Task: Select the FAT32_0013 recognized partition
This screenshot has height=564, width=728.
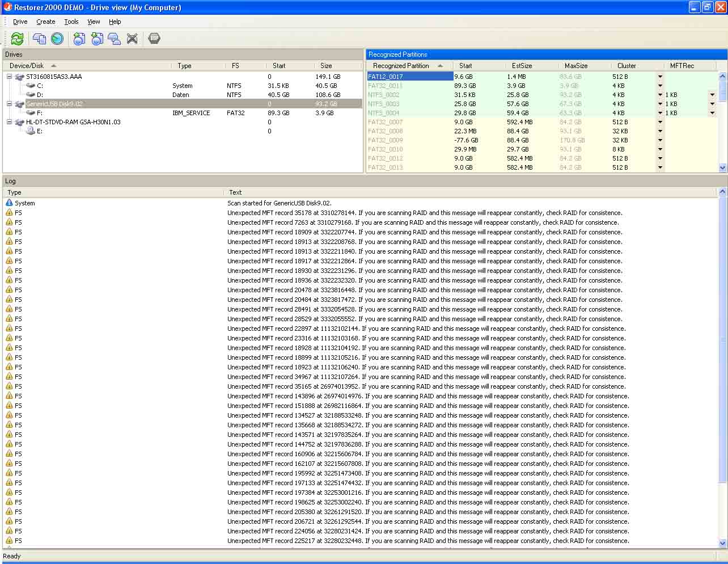Action: click(x=386, y=167)
